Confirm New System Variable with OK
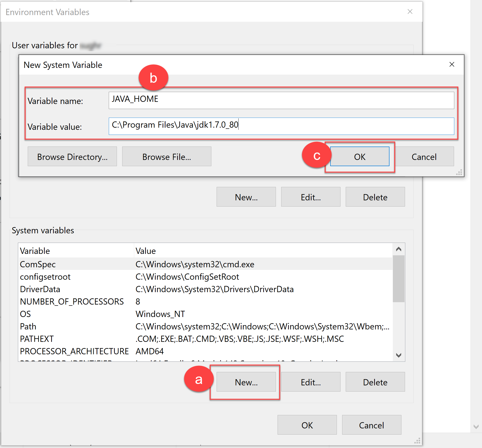 pos(360,156)
